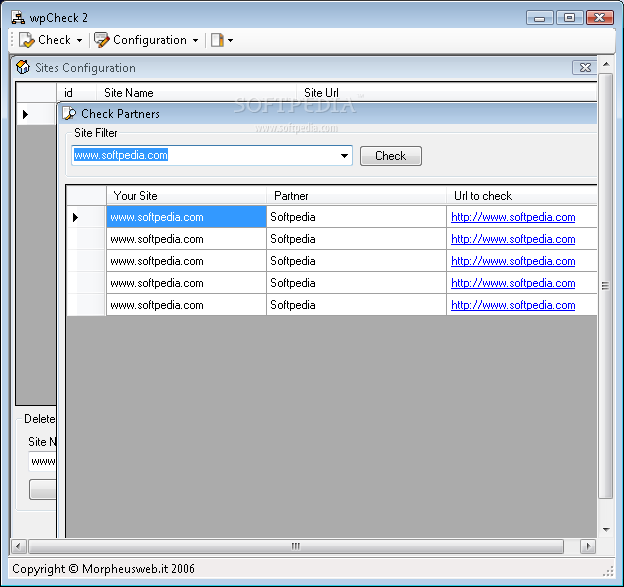The height and width of the screenshot is (587, 624).
Task: Click the wpCheck 2 app icon in the title bar
Action: [18, 18]
